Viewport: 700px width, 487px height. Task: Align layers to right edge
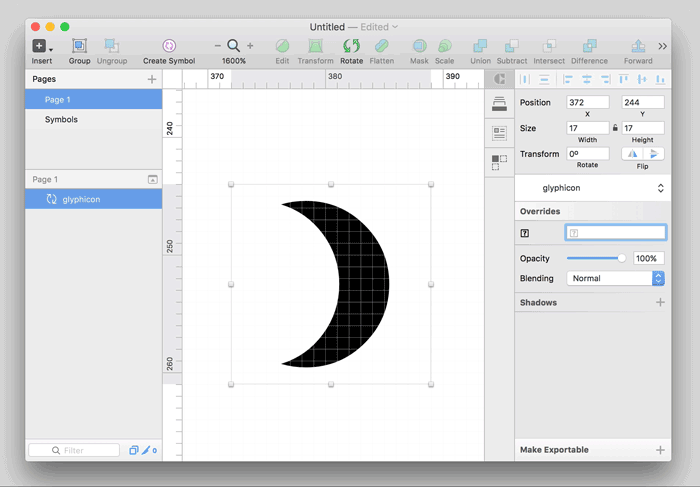tap(605, 79)
